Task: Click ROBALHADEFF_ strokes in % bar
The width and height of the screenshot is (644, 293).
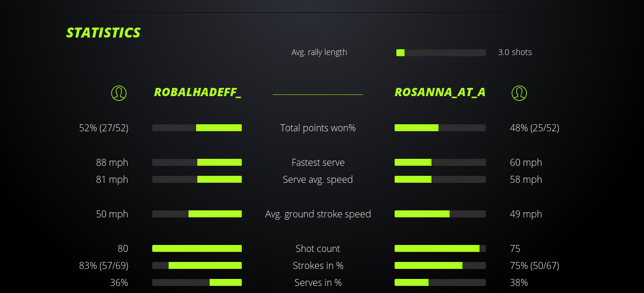Action: pyautogui.click(x=197, y=265)
